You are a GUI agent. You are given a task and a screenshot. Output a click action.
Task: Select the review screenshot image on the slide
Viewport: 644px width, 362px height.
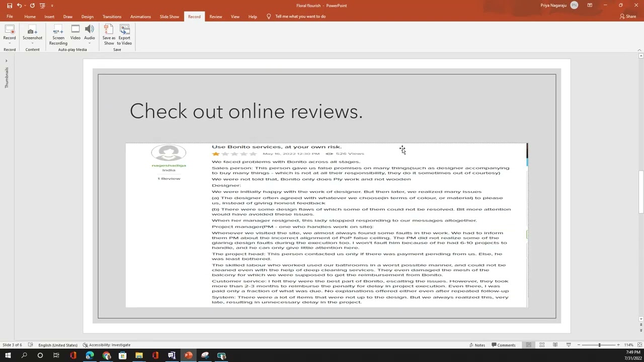pos(327,225)
